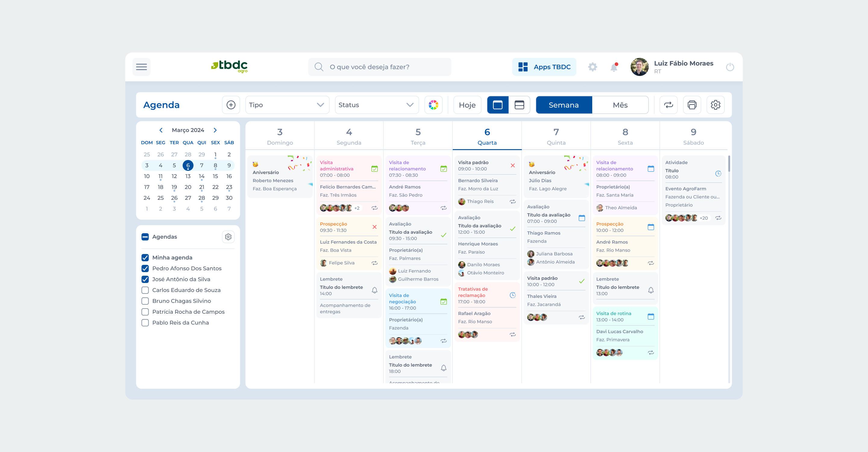Open the Status dropdown
The height and width of the screenshot is (452, 868).
(376, 105)
